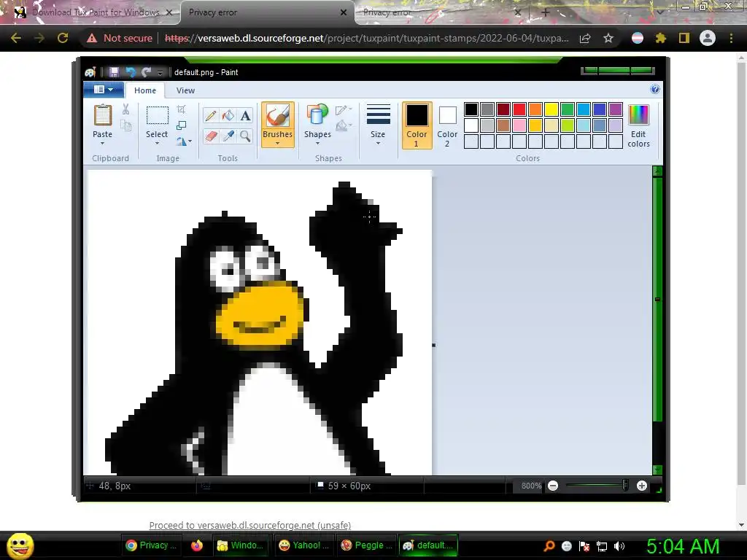The width and height of the screenshot is (747, 560).
Task: Click the Crop icon in Image group
Action: [x=181, y=109]
